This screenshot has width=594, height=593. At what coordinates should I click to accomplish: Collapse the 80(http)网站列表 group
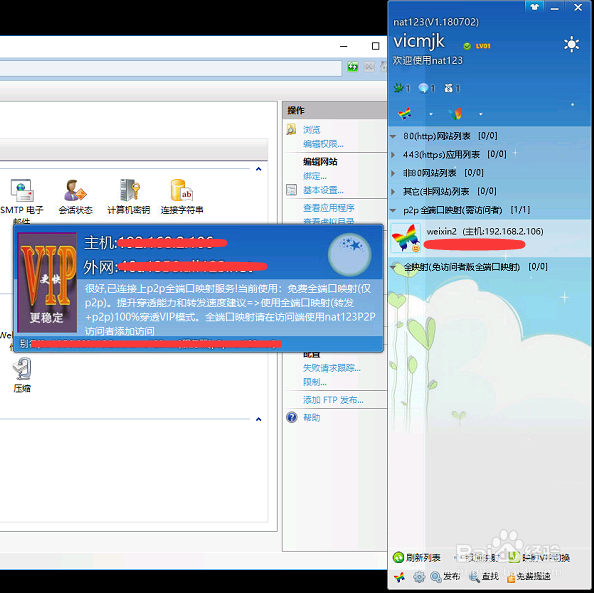(x=393, y=136)
